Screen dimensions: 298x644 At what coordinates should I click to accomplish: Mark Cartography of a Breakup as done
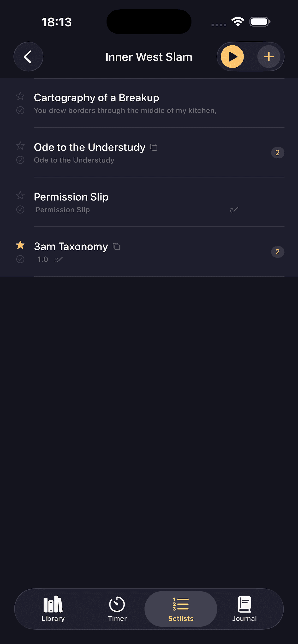click(x=20, y=110)
